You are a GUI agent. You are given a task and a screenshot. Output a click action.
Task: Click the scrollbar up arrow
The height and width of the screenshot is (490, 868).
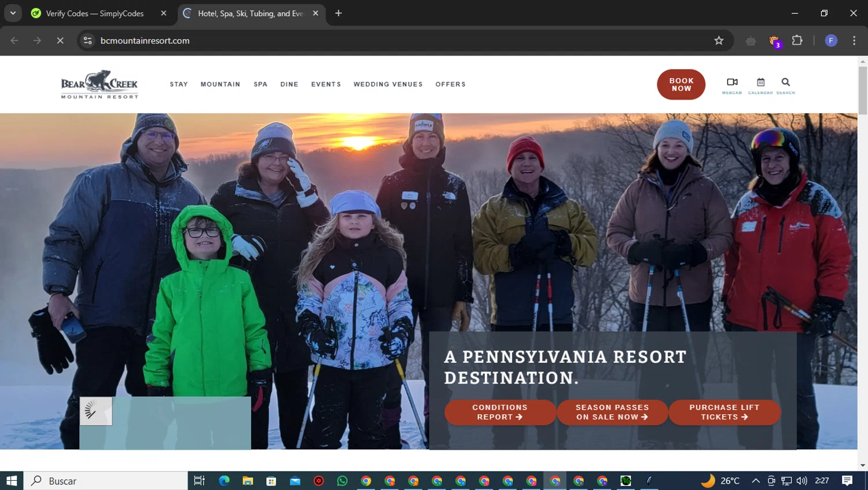[863, 61]
